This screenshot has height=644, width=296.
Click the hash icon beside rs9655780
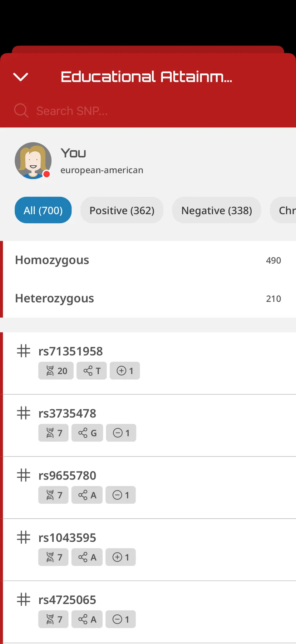point(24,475)
